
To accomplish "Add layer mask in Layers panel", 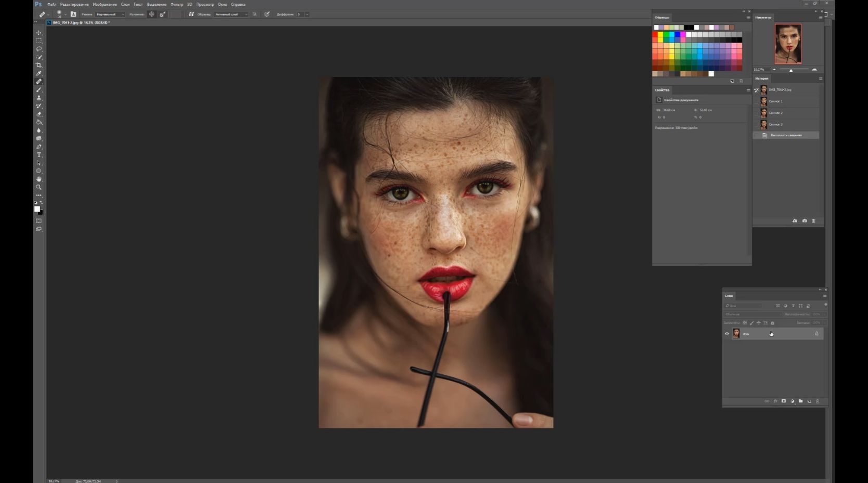I will 784,401.
